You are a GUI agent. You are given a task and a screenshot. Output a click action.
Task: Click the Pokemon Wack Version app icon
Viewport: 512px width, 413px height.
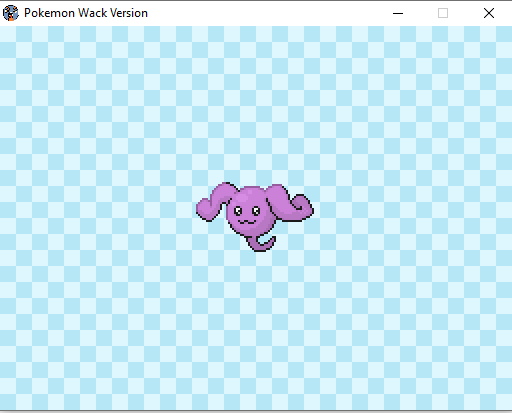pyautogui.click(x=11, y=13)
